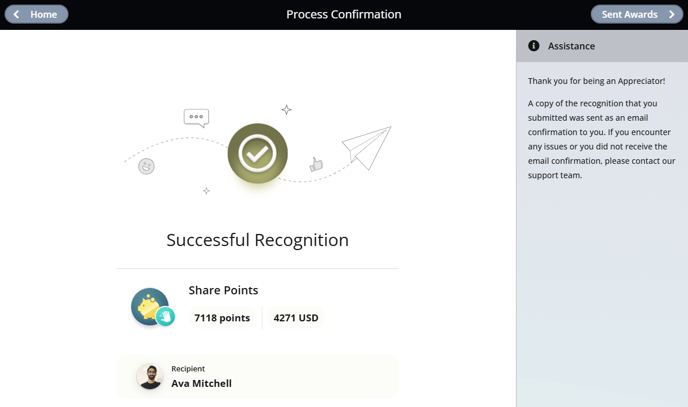Image resolution: width=688 pixels, height=407 pixels.
Task: Click the Home back chevron arrow
Action: tap(16, 14)
